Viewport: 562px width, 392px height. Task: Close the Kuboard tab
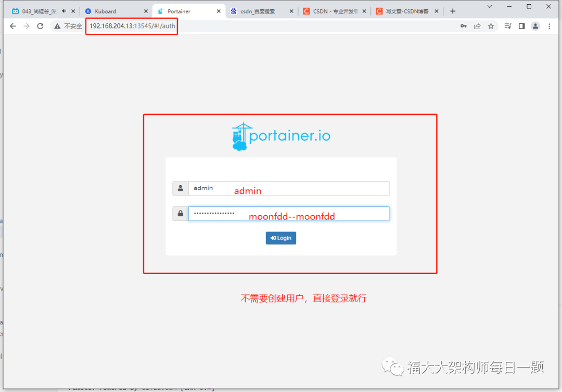[146, 11]
